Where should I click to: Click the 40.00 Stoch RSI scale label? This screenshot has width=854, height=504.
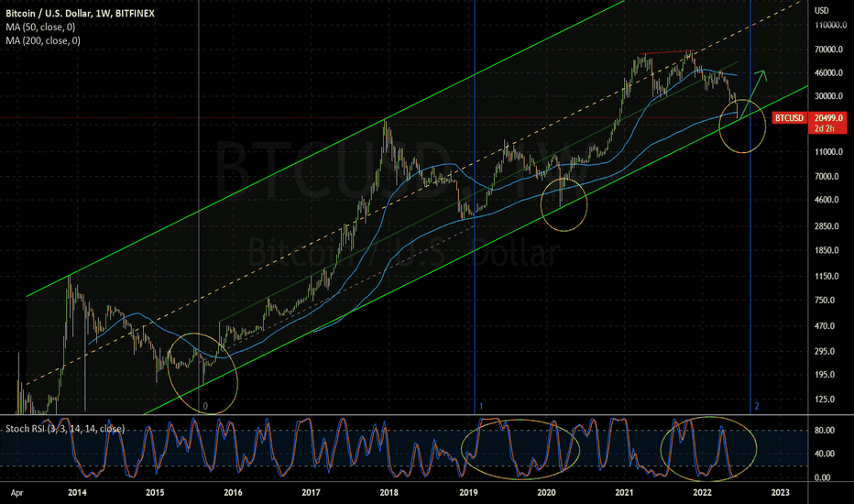825,454
